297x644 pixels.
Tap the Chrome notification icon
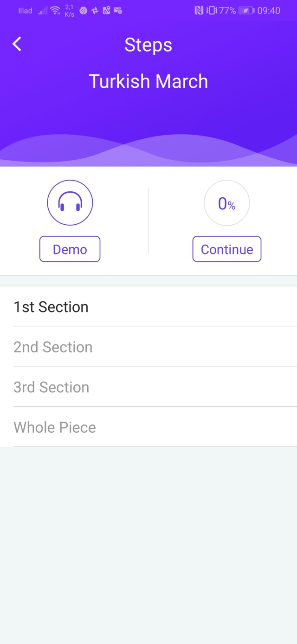coord(84,11)
